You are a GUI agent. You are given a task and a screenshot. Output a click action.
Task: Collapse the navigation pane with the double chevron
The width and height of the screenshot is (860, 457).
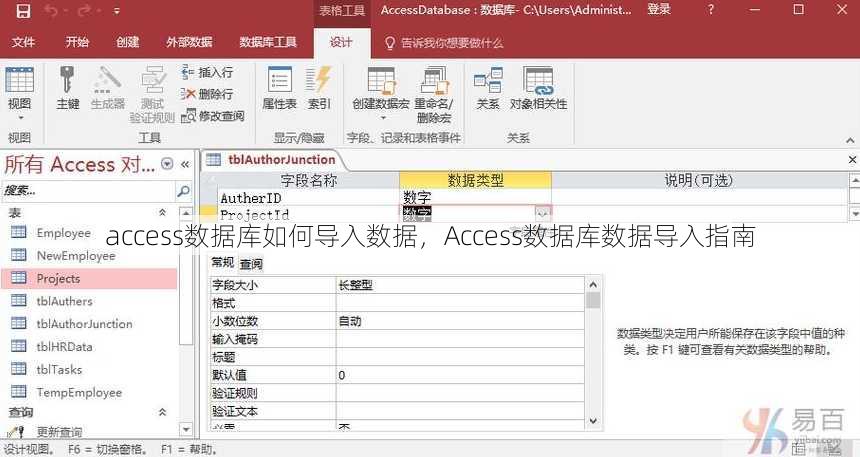185,163
